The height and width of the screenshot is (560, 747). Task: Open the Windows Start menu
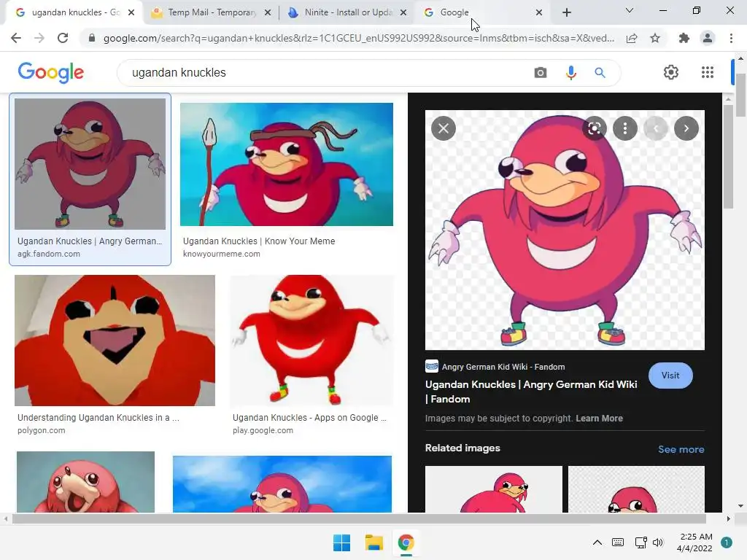pyautogui.click(x=341, y=542)
